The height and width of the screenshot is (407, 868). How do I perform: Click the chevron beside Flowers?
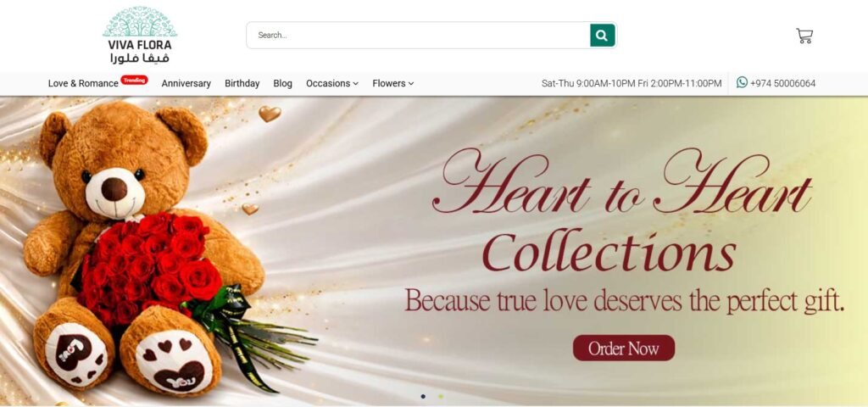411,84
